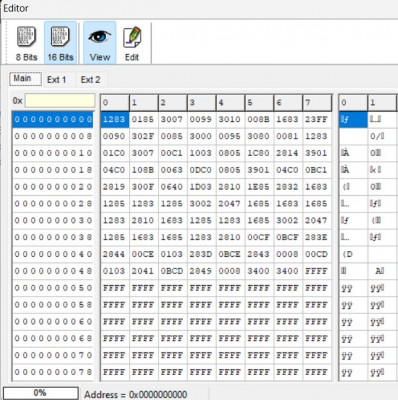Select hex cell 01C0
Image resolution: width=398 pixels, height=400 pixels.
[x=115, y=153]
